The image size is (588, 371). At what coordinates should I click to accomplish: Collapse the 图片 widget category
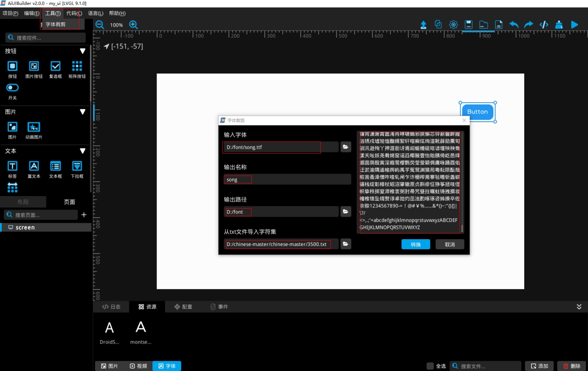pyautogui.click(x=83, y=112)
